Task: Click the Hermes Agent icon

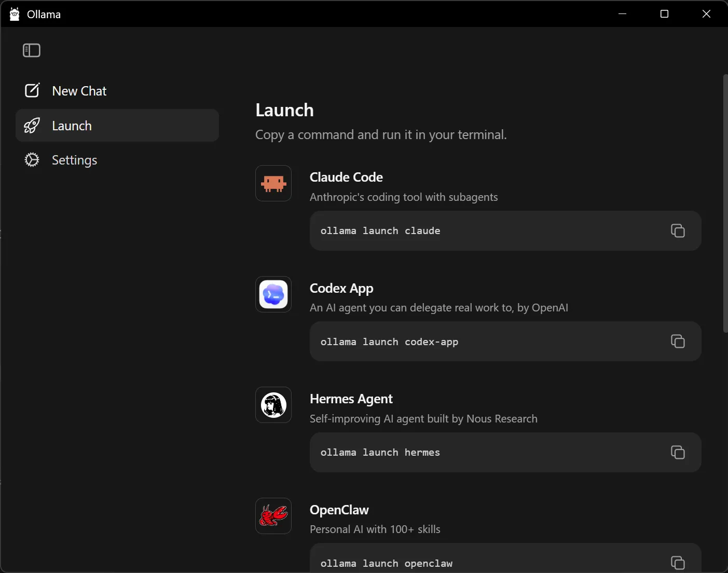Action: click(x=273, y=405)
